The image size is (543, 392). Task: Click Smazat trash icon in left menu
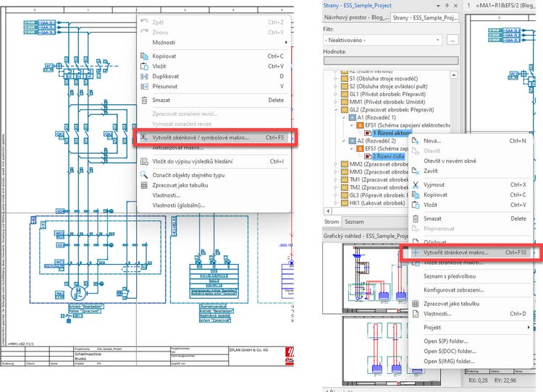(145, 101)
